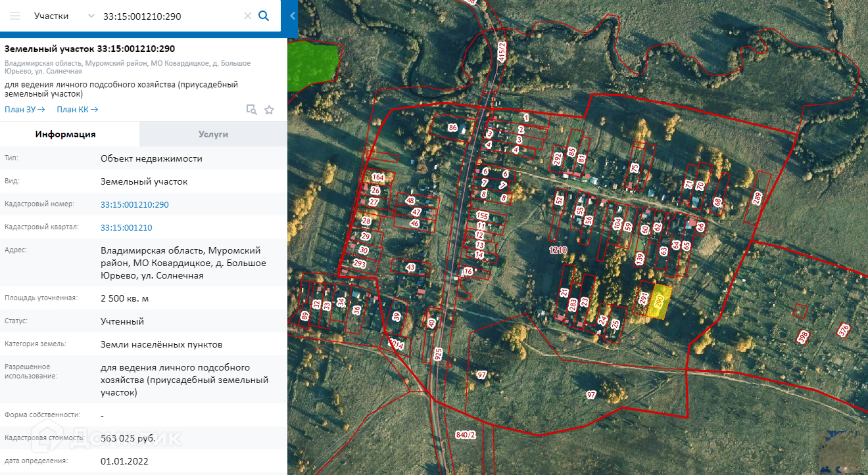This screenshot has width=868, height=475.
Task: Click the status value Учтенный
Action: pyautogui.click(x=122, y=321)
